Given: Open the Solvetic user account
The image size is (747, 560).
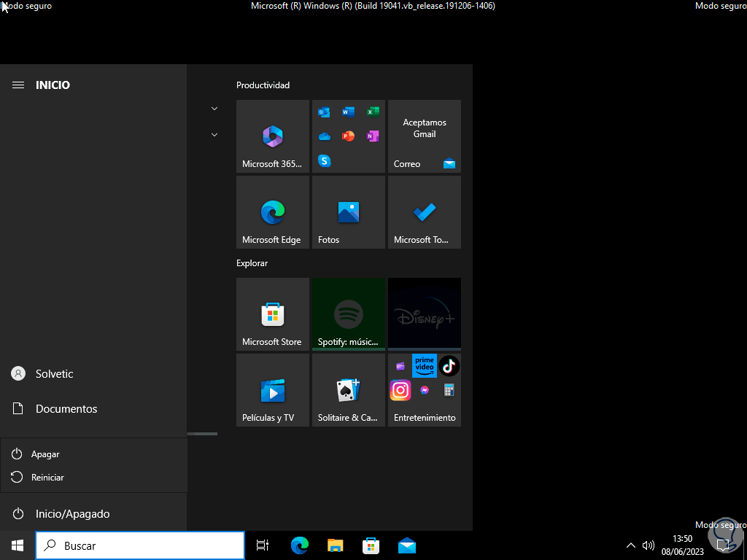Looking at the screenshot, I should coord(93,374).
